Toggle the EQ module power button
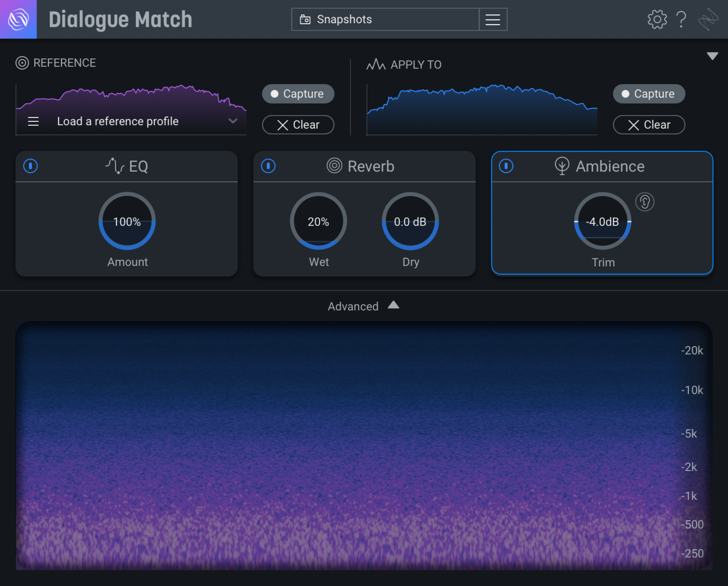This screenshot has height=586, width=728. (x=30, y=166)
